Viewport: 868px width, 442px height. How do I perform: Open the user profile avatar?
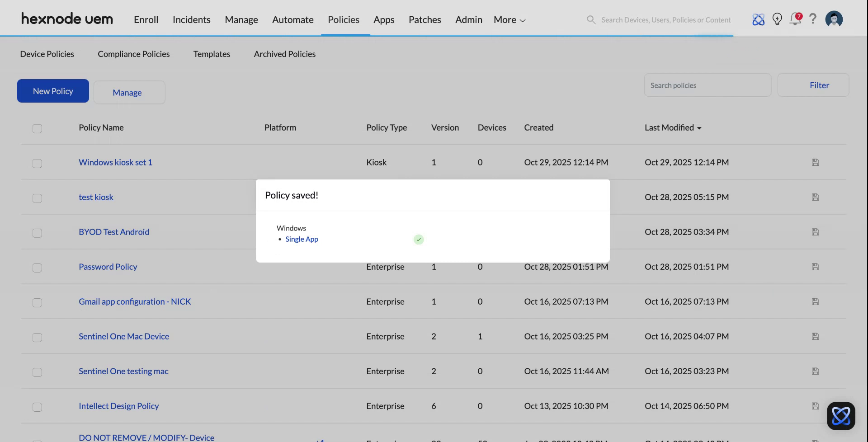point(834,19)
